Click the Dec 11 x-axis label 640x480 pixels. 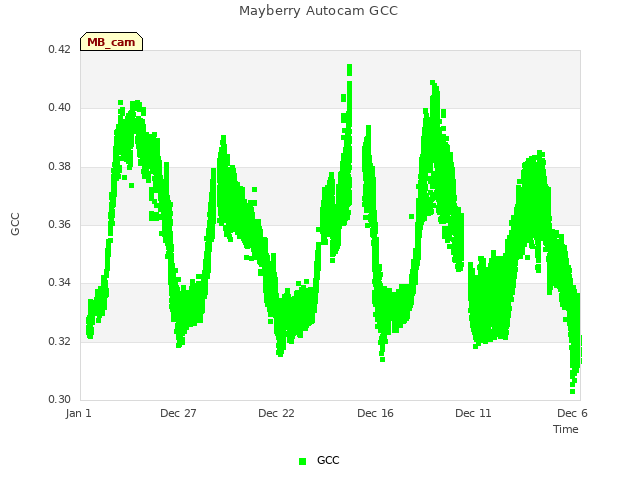473,413
